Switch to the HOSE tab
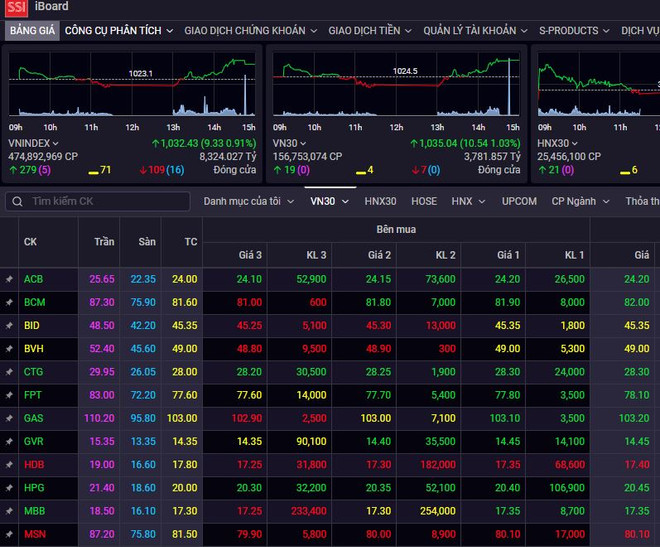Viewport: 660px width, 547px height. [x=424, y=201]
